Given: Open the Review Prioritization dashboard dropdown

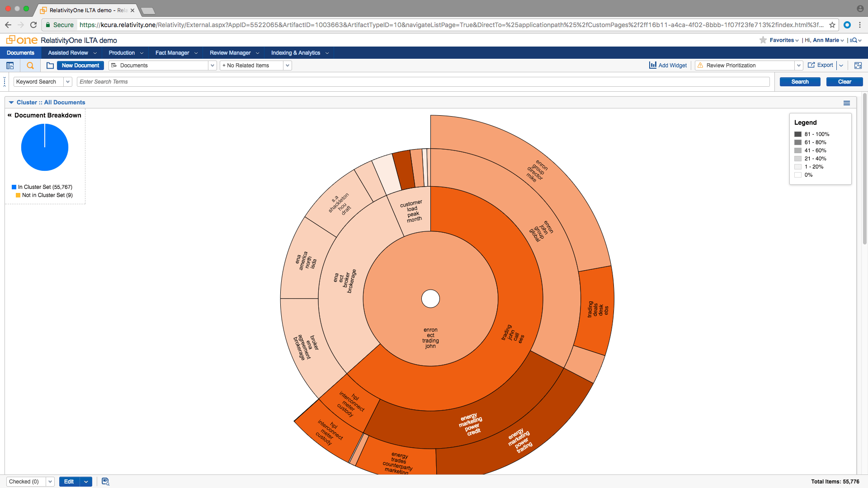Looking at the screenshot, I should 798,66.
